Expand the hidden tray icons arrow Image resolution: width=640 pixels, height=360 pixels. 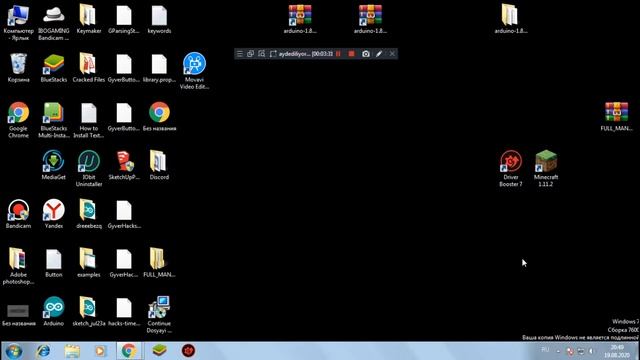coord(558,351)
